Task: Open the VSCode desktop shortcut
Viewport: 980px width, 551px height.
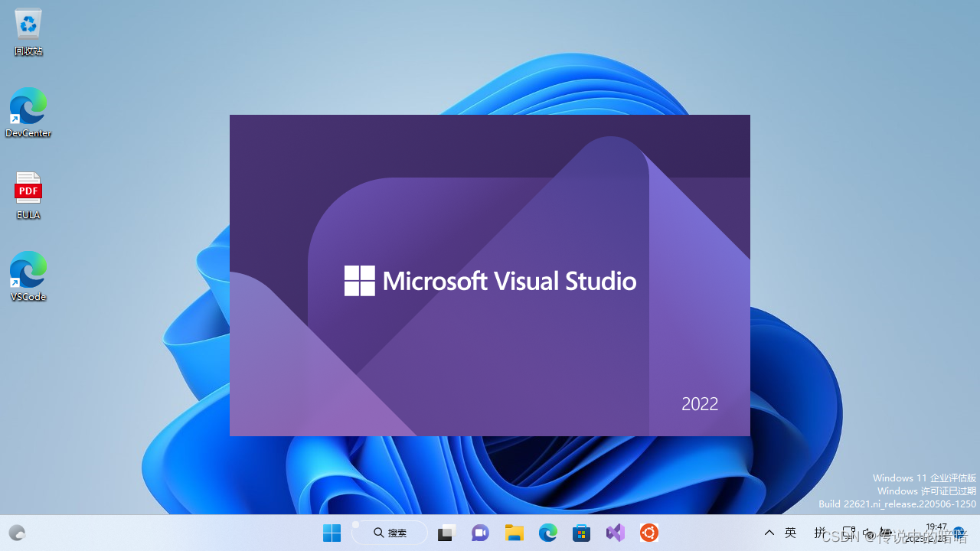Action: 28,276
